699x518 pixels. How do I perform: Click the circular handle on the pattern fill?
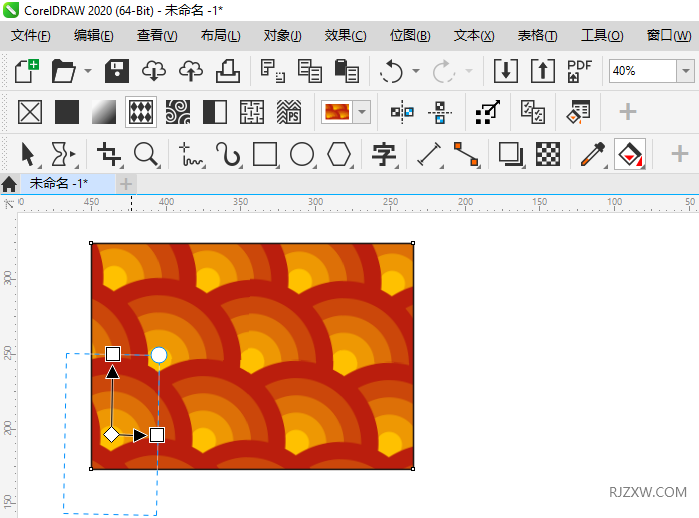click(x=159, y=355)
